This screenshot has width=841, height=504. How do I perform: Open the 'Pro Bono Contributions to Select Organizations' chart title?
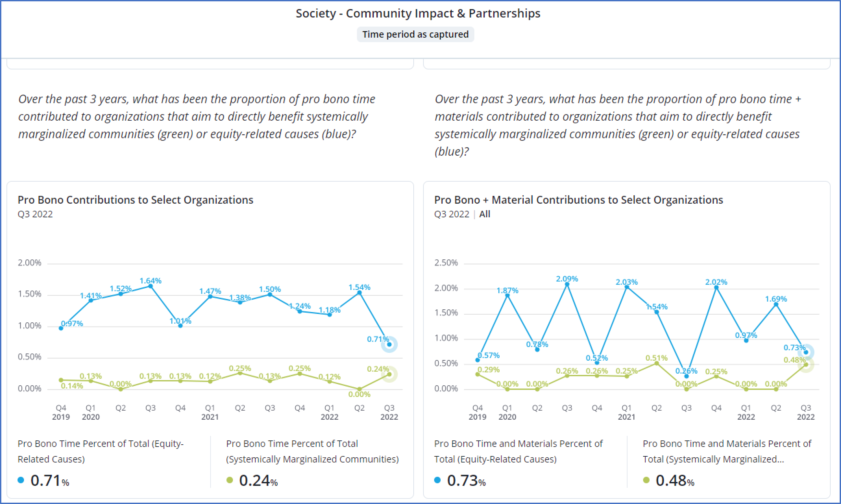(136, 200)
